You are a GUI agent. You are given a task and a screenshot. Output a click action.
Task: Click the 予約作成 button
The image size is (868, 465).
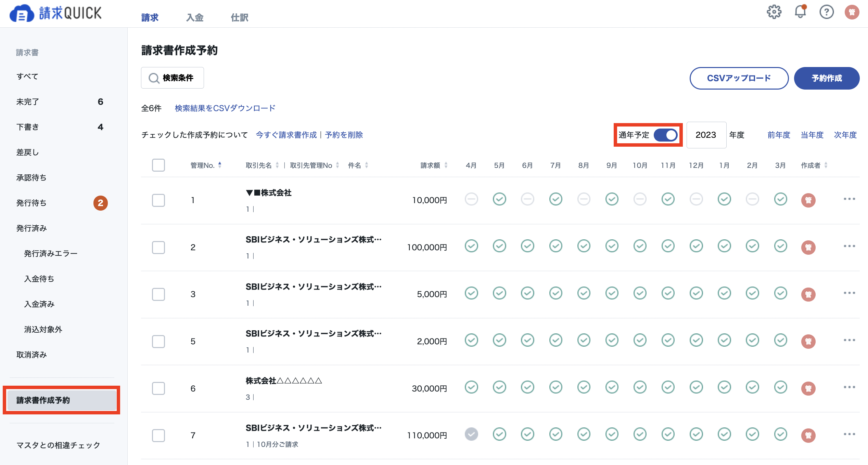827,78
